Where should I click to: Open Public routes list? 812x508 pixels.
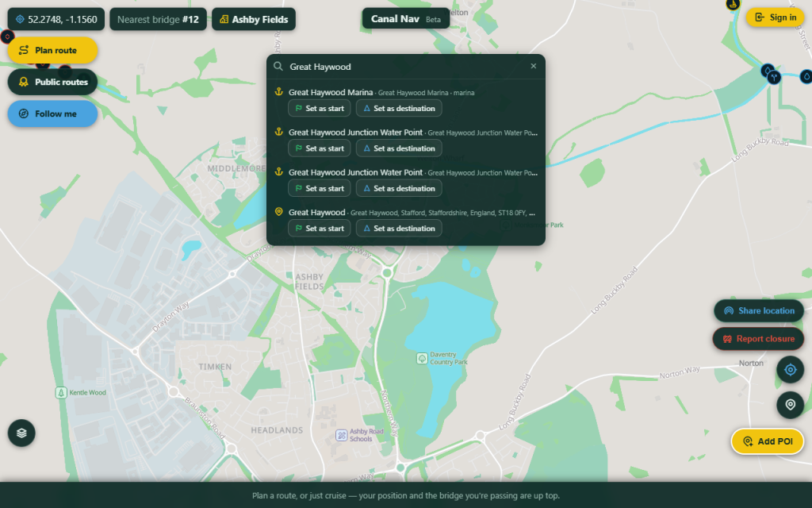pos(52,82)
